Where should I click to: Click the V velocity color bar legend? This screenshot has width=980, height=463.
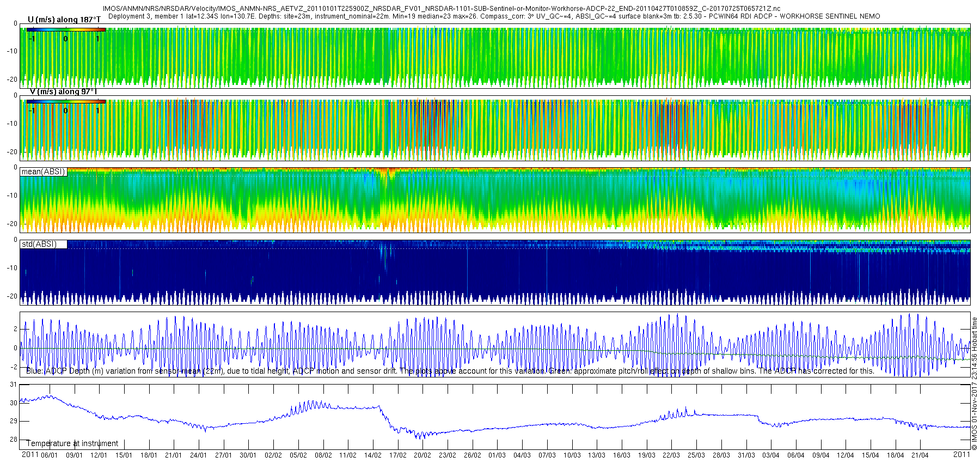coord(66,101)
